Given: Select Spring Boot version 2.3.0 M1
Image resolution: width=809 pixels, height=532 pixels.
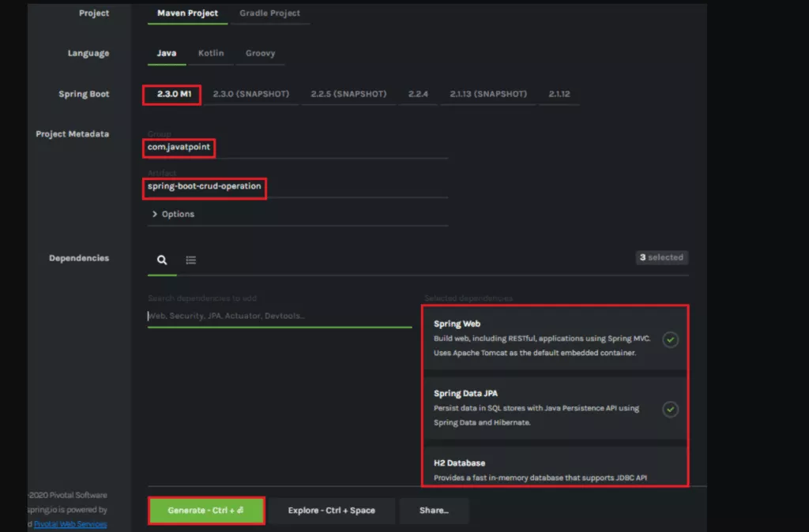Looking at the screenshot, I should click(x=172, y=94).
